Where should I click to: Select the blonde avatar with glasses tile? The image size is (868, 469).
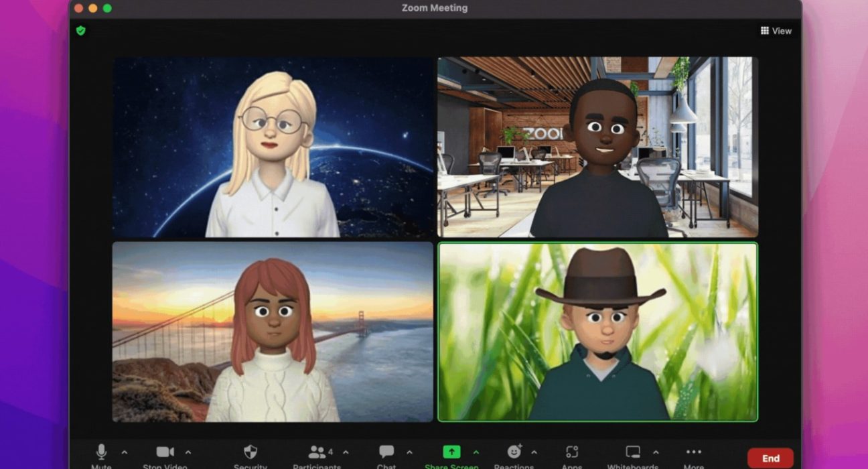(273, 147)
